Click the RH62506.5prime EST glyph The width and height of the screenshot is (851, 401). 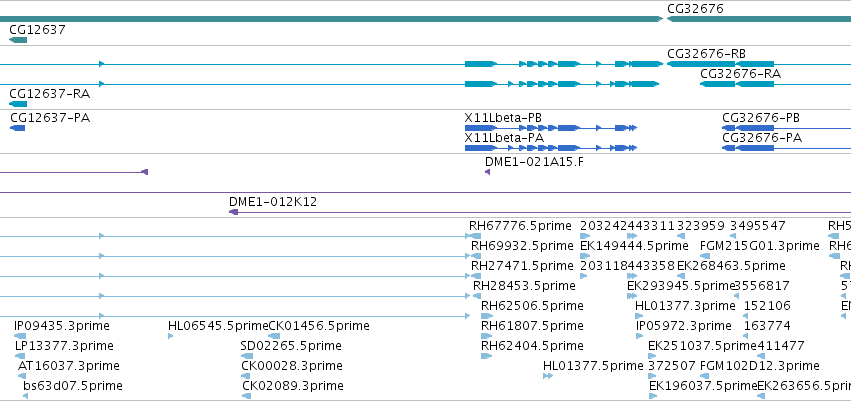(x=487, y=316)
